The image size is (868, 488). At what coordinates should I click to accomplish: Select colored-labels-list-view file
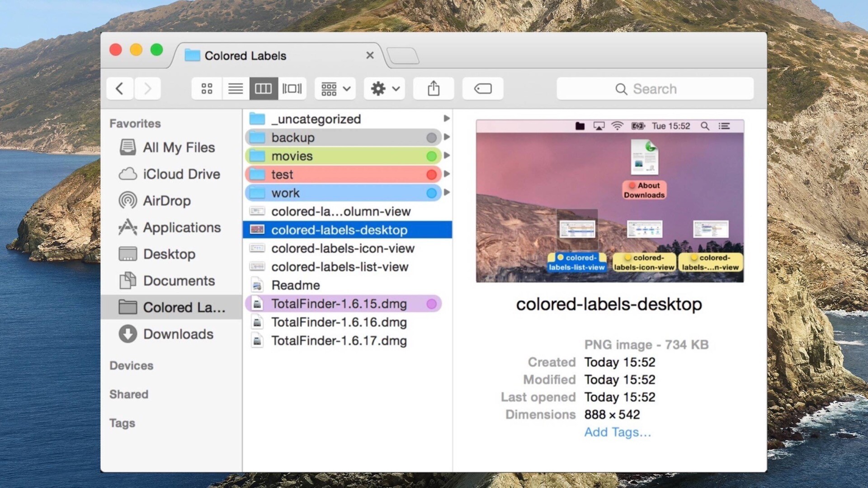click(x=347, y=267)
